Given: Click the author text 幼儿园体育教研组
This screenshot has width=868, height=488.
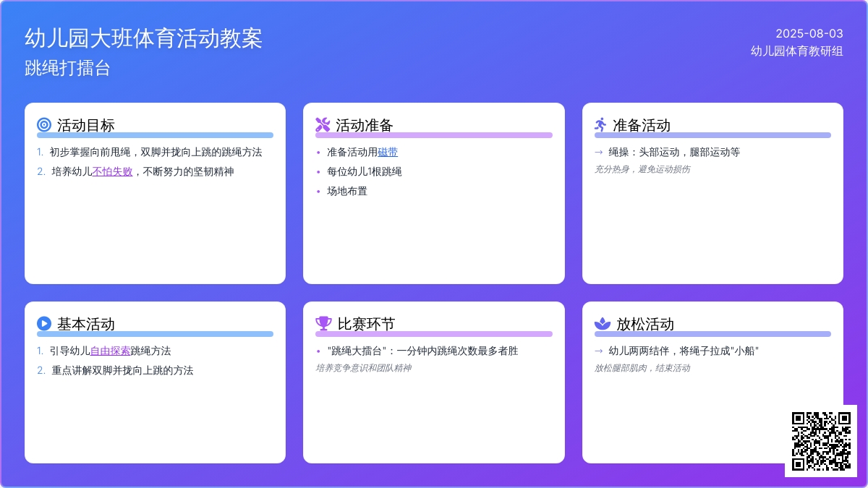Looking at the screenshot, I should point(797,51).
